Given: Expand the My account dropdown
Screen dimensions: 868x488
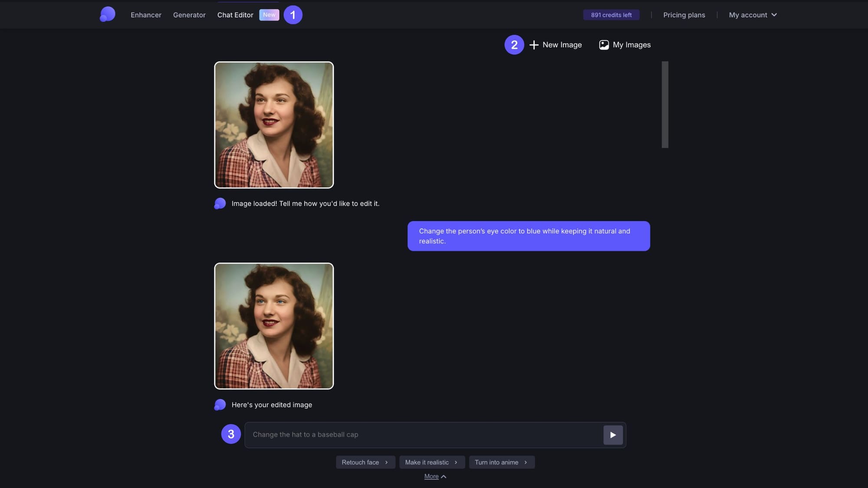Looking at the screenshot, I should (x=753, y=15).
